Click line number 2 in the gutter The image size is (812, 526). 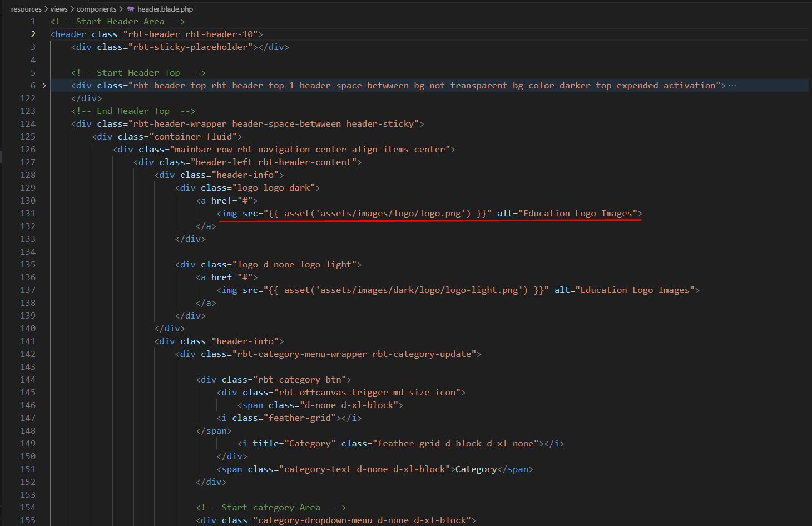point(33,34)
